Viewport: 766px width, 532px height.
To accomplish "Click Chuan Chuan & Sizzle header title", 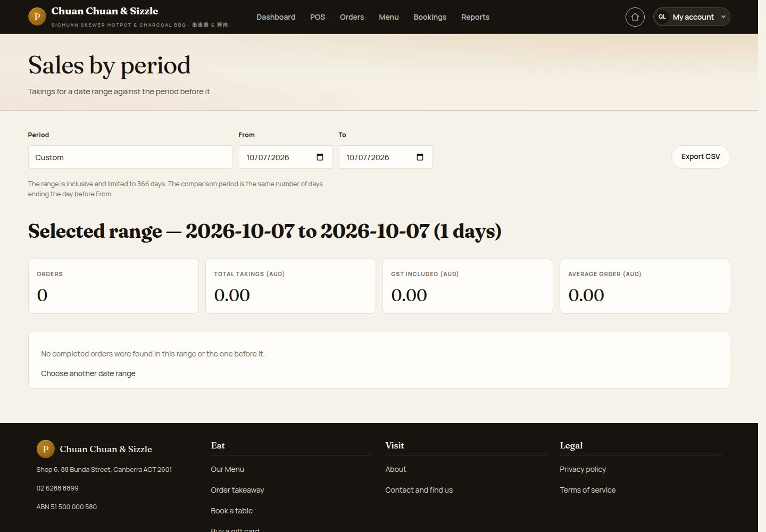I will pyautogui.click(x=105, y=11).
